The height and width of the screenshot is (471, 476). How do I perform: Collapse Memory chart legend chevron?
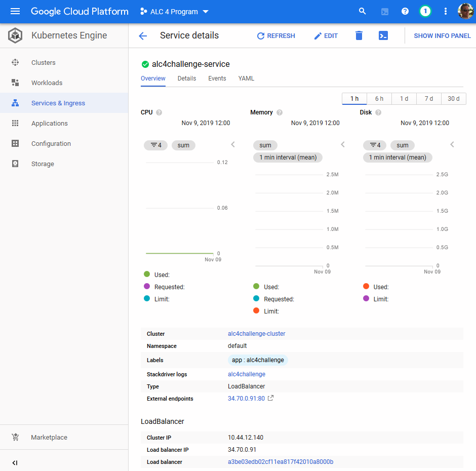(343, 144)
